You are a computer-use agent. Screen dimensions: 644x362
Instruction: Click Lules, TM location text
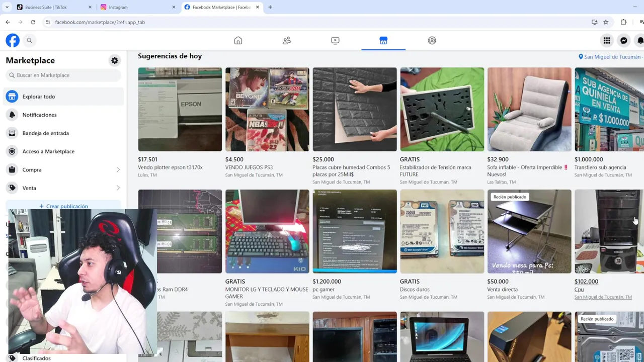pyautogui.click(x=147, y=175)
